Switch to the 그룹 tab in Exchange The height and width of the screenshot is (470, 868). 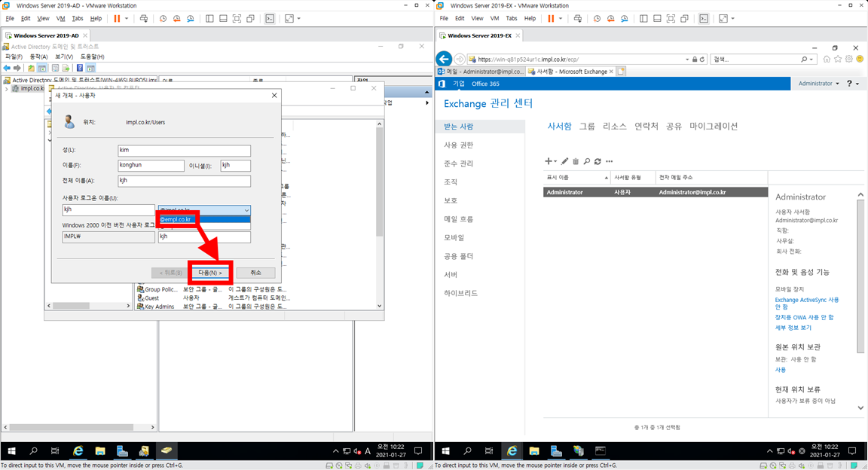(587, 127)
